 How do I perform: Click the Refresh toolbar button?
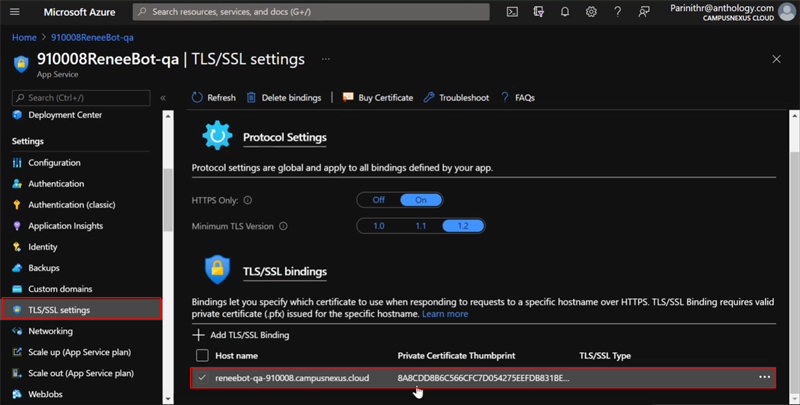click(x=214, y=97)
